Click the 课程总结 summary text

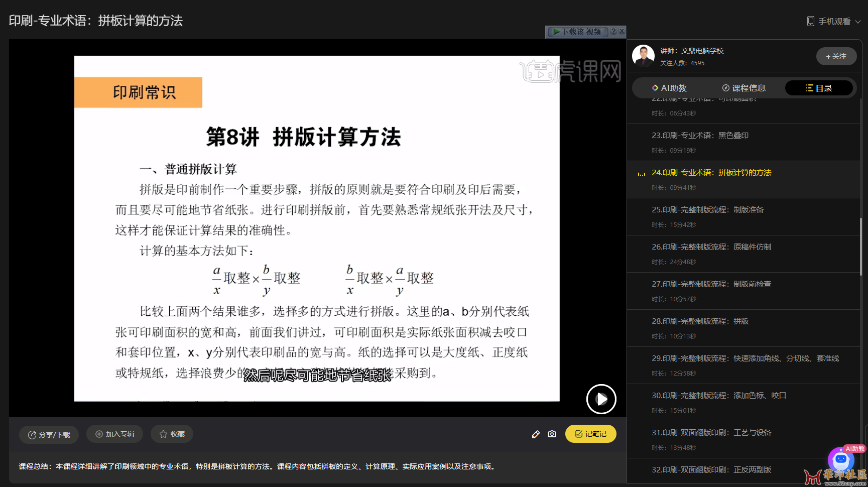pyautogui.click(x=258, y=466)
